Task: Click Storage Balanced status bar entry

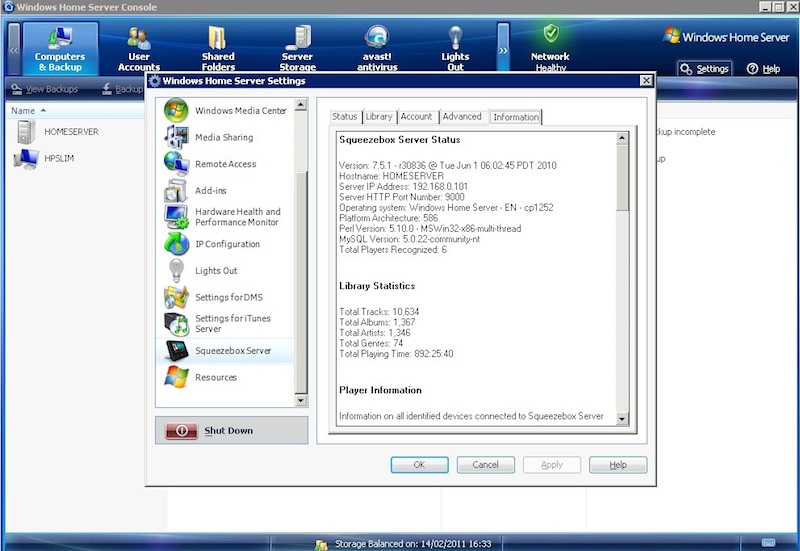Action: 403,544
